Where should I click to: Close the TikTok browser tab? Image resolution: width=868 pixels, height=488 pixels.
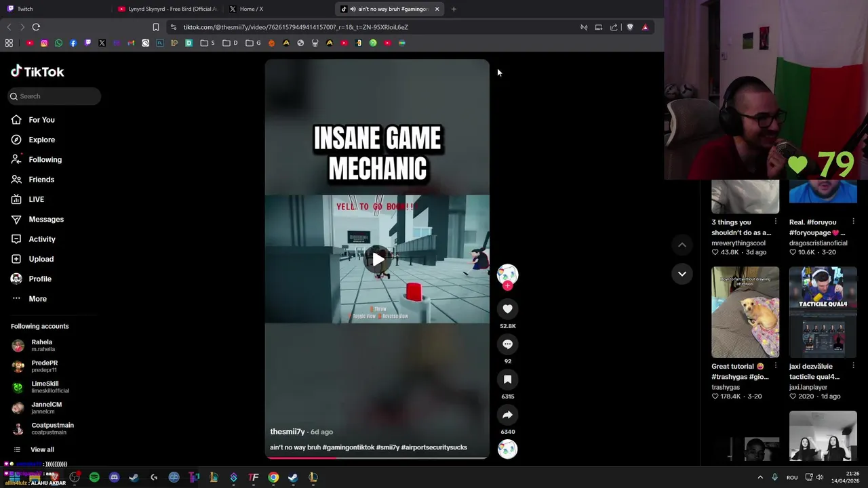(x=437, y=9)
